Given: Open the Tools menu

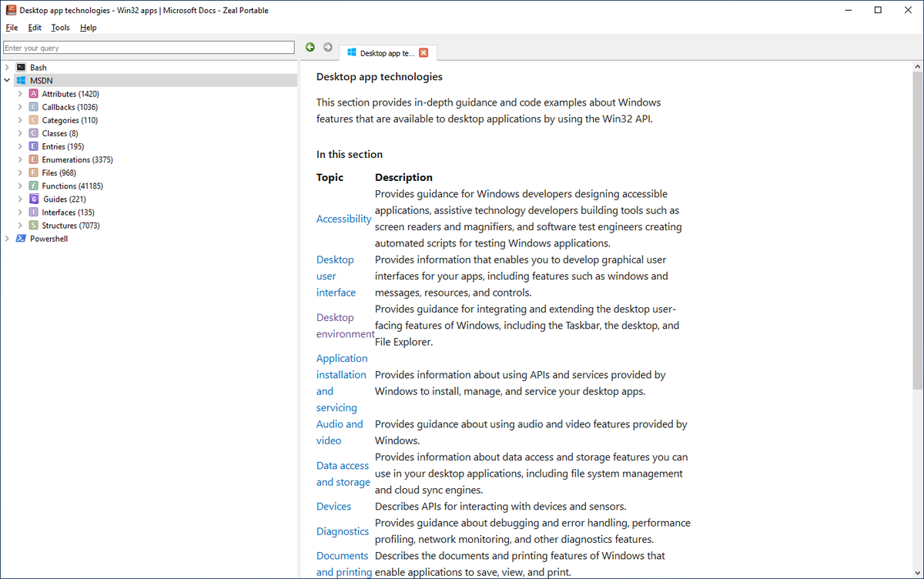Looking at the screenshot, I should pyautogui.click(x=60, y=28).
